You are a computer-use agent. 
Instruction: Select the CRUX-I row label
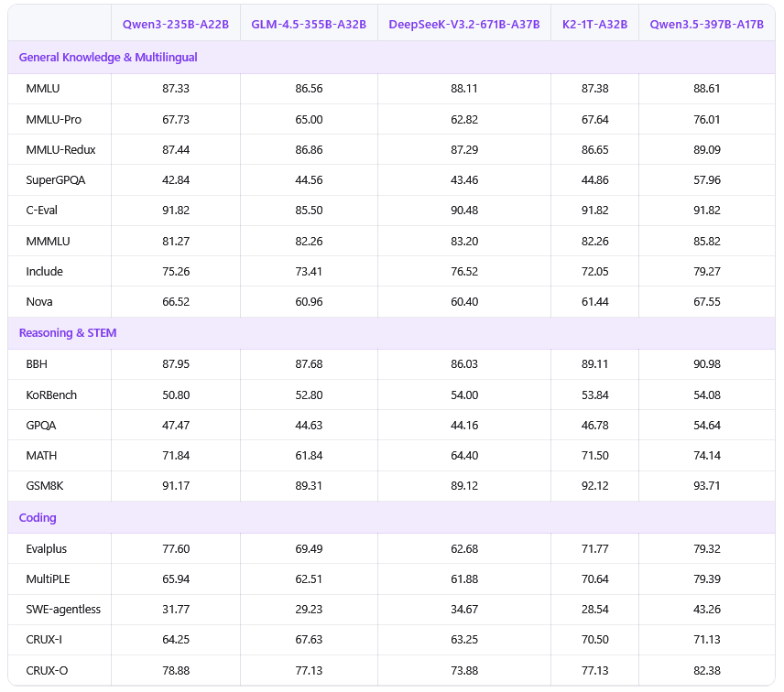tap(44, 639)
